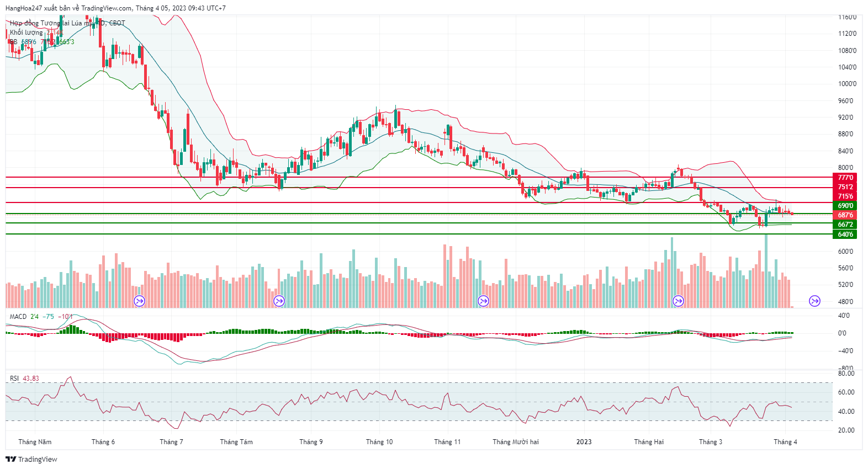Click the contract rollover marker near Tháng 9

click(279, 301)
